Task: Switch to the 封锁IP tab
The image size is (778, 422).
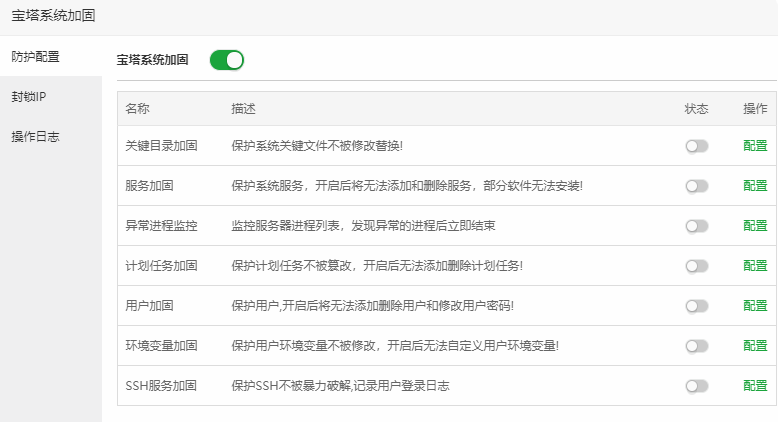Action: click(x=51, y=97)
